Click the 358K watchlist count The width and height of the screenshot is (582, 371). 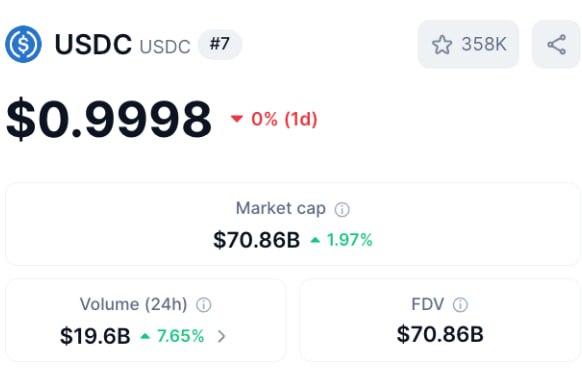coord(484,44)
